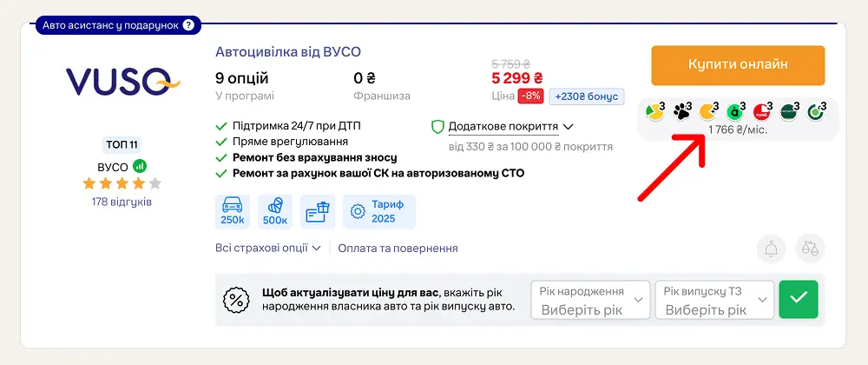
Task: Click the scales compare icon
Action: click(810, 249)
